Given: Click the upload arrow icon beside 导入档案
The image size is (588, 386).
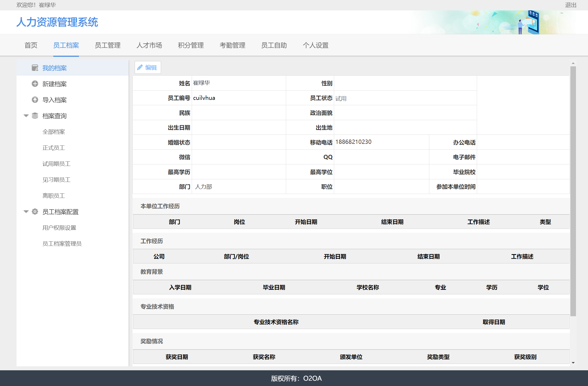Looking at the screenshot, I should (x=35, y=100).
